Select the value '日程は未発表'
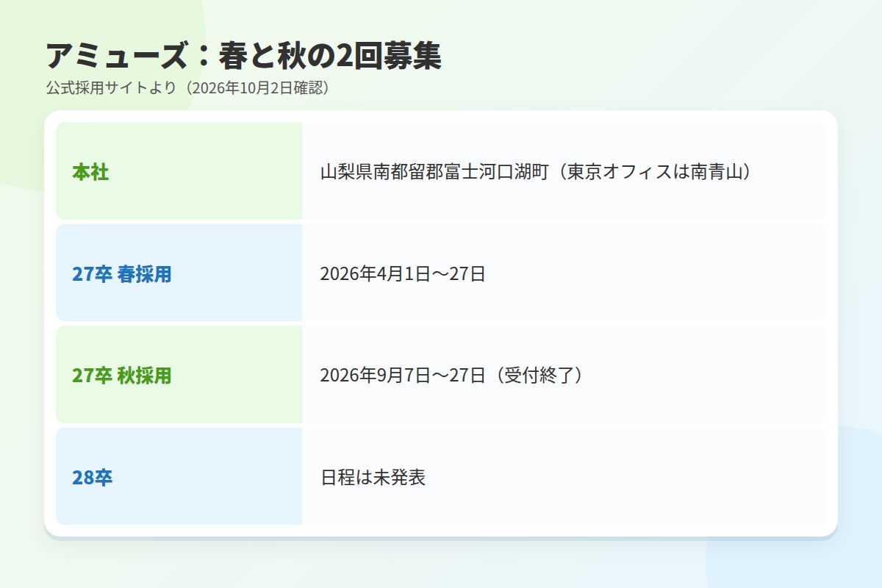The height and width of the screenshot is (588, 882). click(373, 478)
